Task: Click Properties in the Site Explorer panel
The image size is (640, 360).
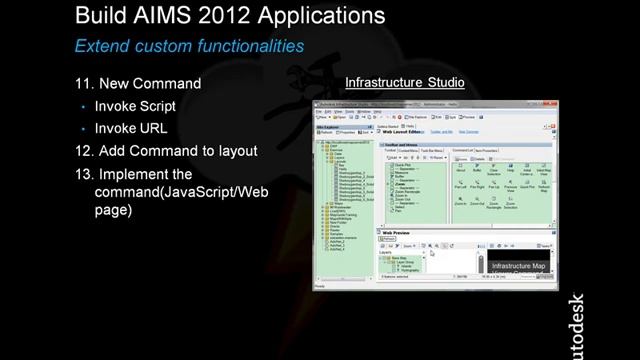Action: (x=346, y=132)
